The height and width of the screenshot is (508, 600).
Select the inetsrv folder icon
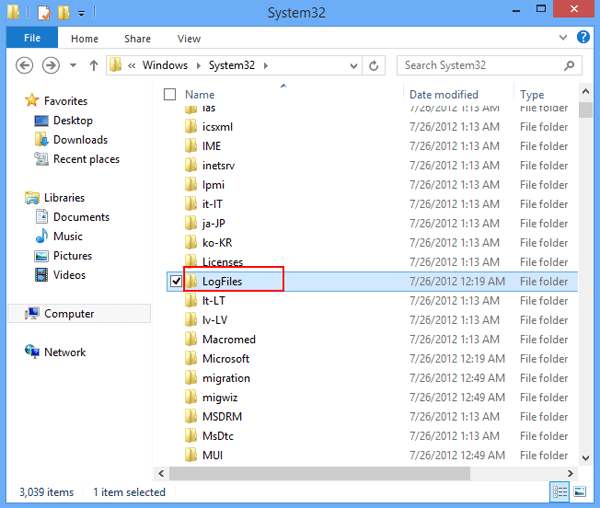[x=191, y=165]
